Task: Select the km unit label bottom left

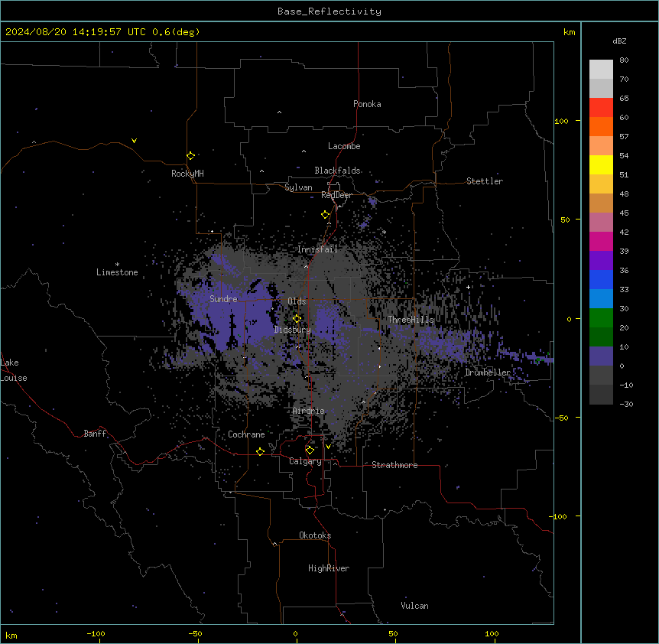Action: pos(11,636)
